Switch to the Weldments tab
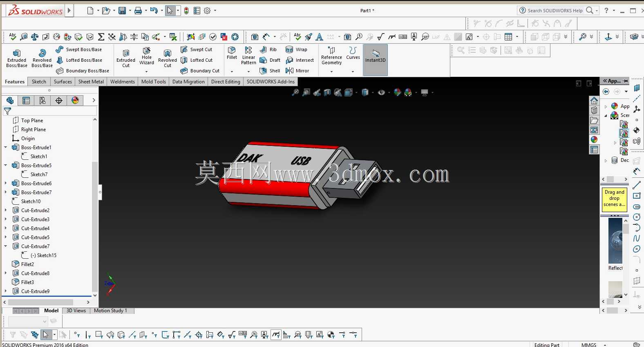 point(123,82)
